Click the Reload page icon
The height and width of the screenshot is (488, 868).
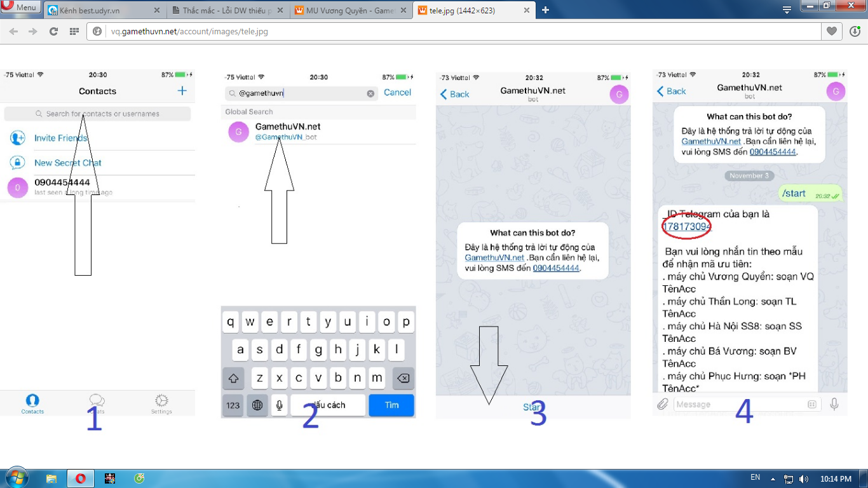click(x=53, y=31)
